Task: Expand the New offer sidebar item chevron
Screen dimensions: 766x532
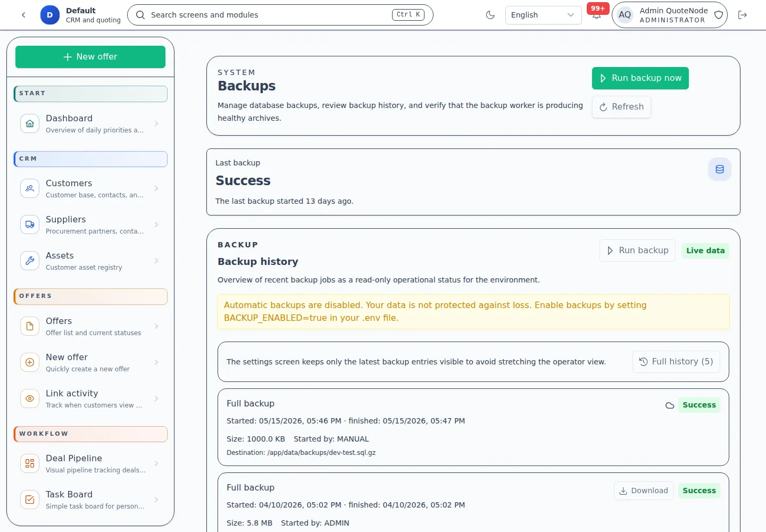Action: tap(156, 362)
